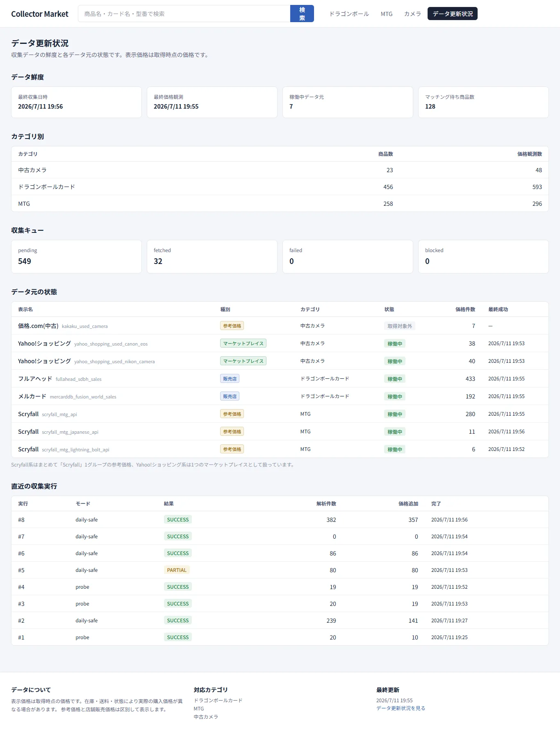560x733 pixels.
Task: Click the 解析件数 value 382 for run #8
Action: pos(331,520)
